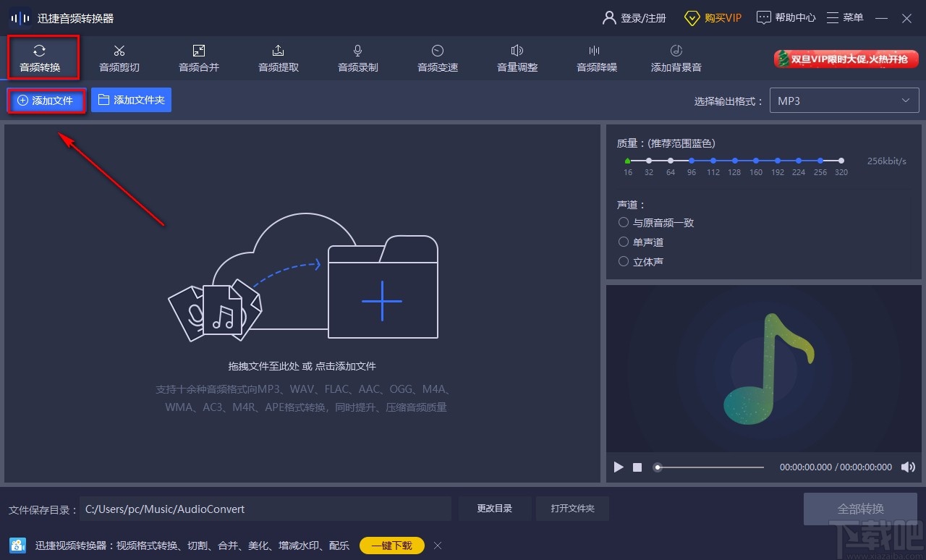Select the 音频提取 audio extraction tool

pos(278,58)
